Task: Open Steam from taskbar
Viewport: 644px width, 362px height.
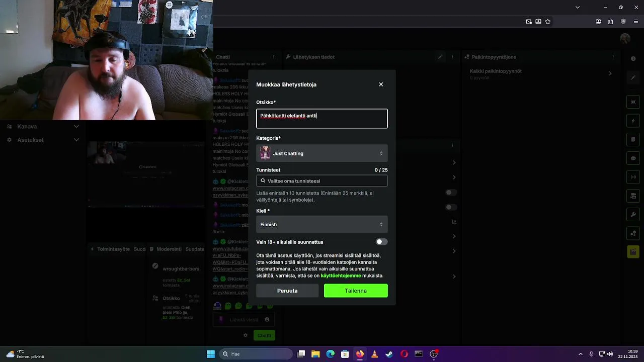Action: [x=389, y=354]
